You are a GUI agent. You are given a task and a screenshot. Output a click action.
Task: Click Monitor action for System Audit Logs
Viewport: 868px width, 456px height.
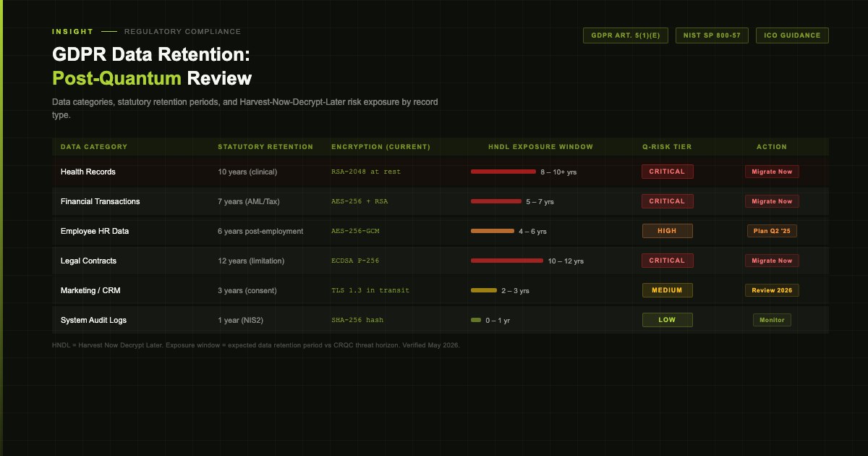pos(772,320)
